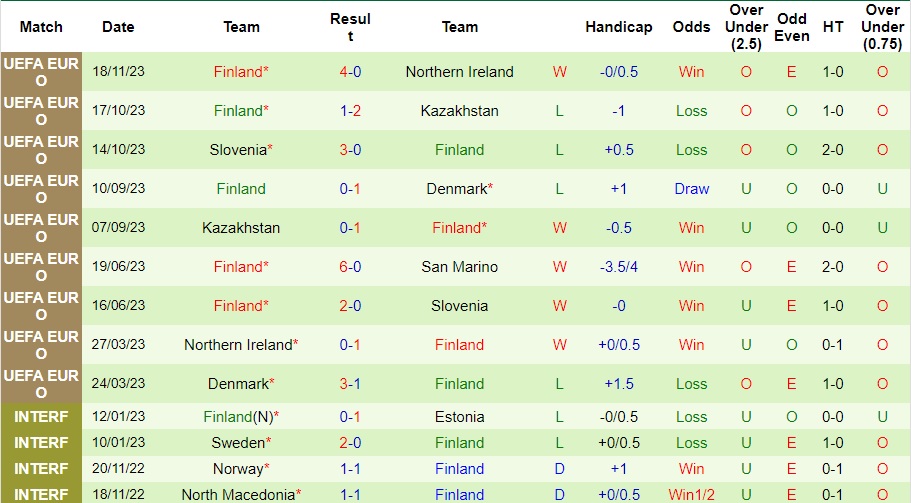The width and height of the screenshot is (911, 503).
Task: Click the Date column header
Action: click(118, 27)
